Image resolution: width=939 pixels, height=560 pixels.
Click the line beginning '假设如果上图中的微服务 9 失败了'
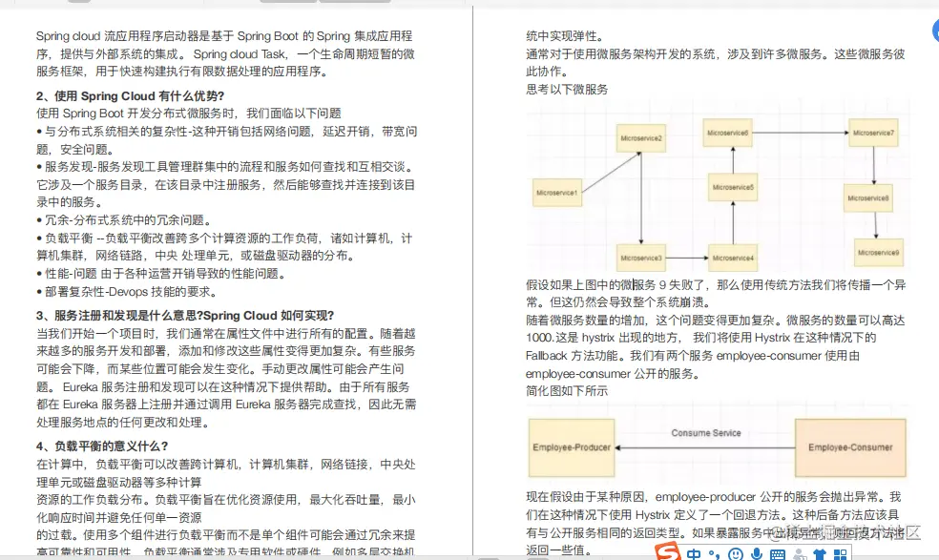point(716,285)
